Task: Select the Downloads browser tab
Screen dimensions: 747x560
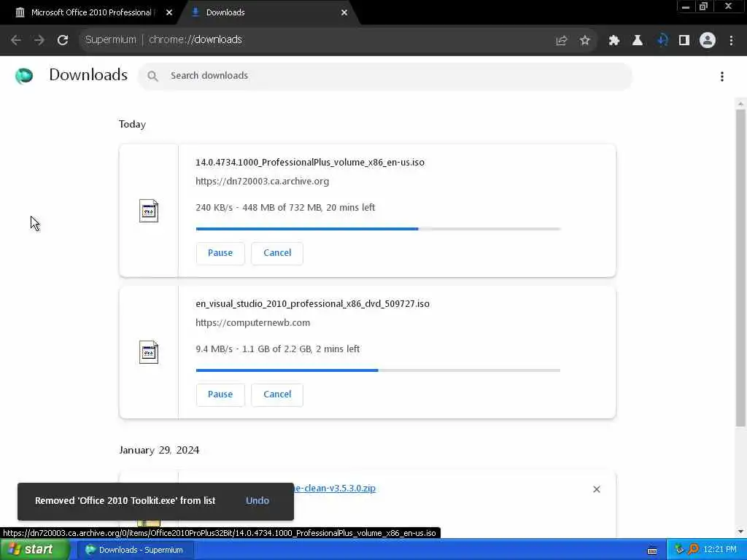Action: pyautogui.click(x=268, y=13)
